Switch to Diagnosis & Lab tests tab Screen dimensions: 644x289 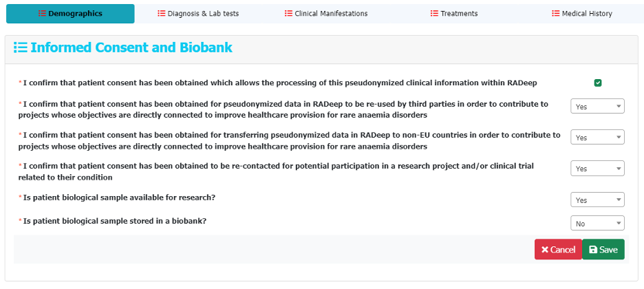click(198, 14)
